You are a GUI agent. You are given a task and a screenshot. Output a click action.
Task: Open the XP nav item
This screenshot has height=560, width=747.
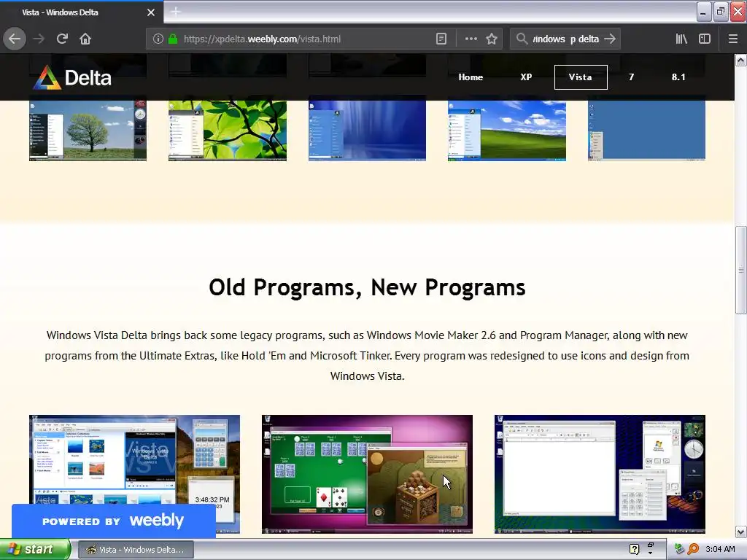pos(526,77)
